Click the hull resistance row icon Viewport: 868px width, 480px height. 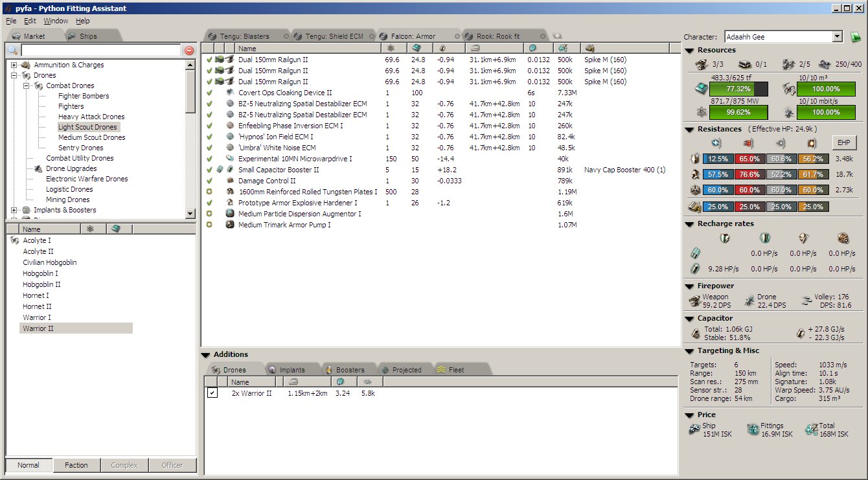coord(694,190)
